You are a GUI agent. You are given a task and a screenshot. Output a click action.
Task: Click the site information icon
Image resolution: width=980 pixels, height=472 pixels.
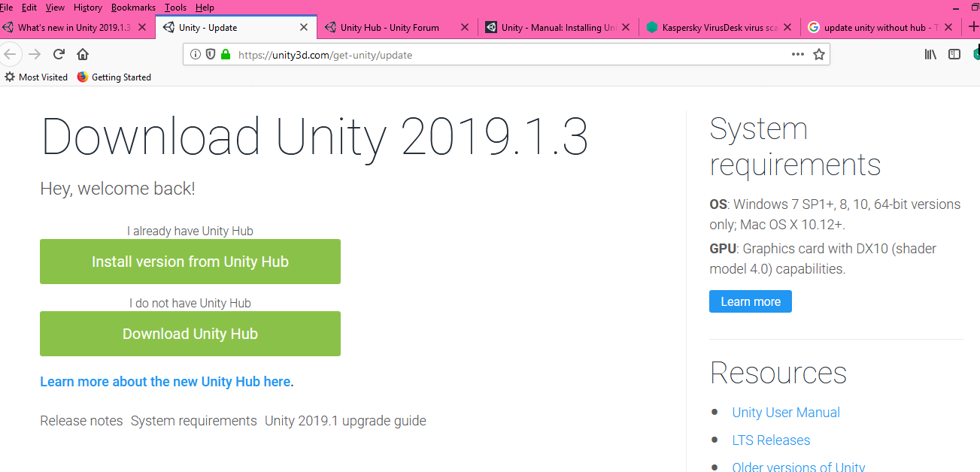(x=195, y=54)
